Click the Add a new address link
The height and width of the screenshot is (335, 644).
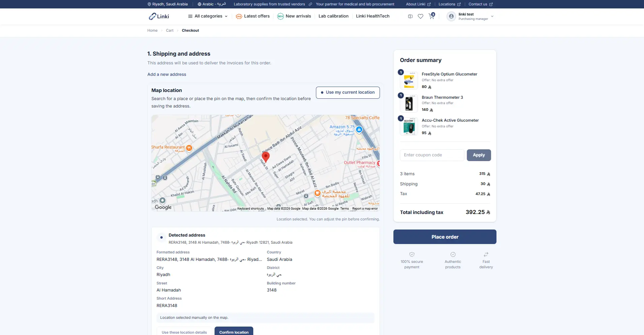pos(167,74)
